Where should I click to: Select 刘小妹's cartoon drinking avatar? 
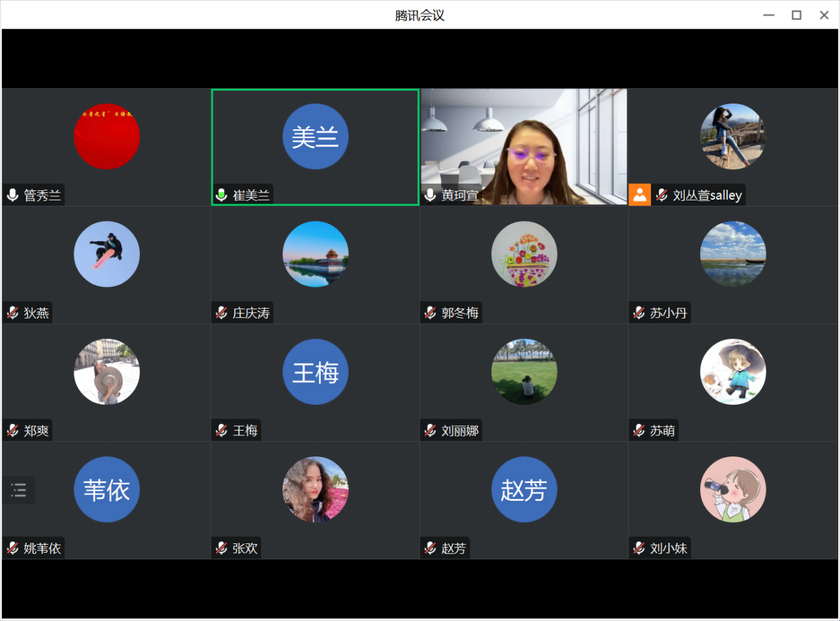pos(733,490)
